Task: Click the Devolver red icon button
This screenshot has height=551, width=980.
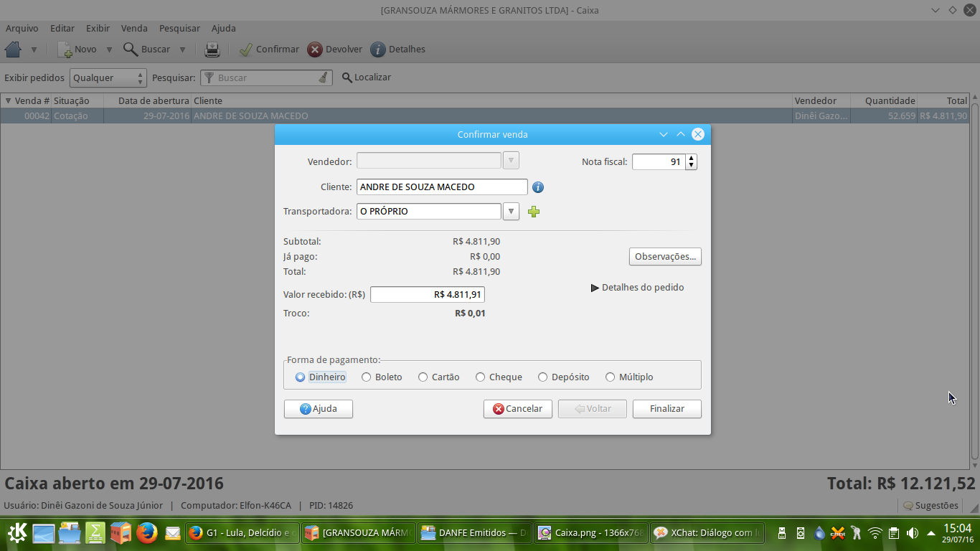Action: tap(315, 50)
